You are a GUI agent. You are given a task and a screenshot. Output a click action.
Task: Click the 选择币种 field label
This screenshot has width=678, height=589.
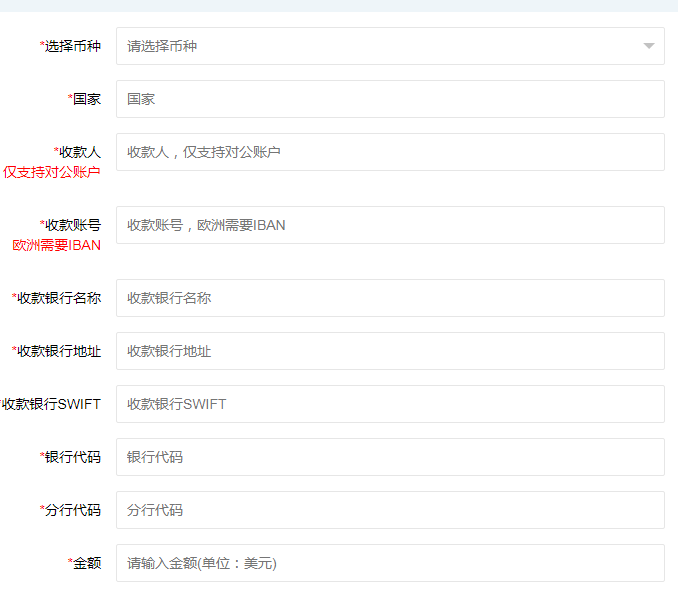point(72,46)
